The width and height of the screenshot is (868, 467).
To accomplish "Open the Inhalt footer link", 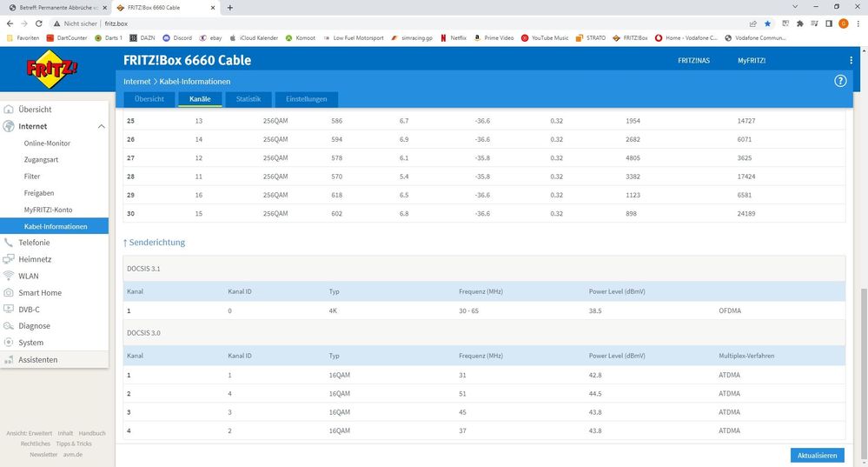I will pos(65,433).
